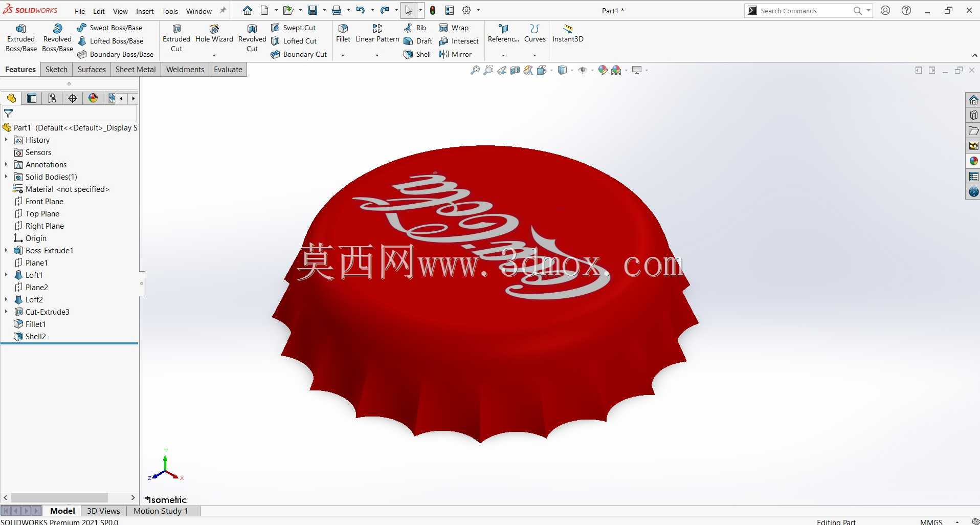Expand the Loft1 feature
The image size is (980, 525).
tap(6, 275)
